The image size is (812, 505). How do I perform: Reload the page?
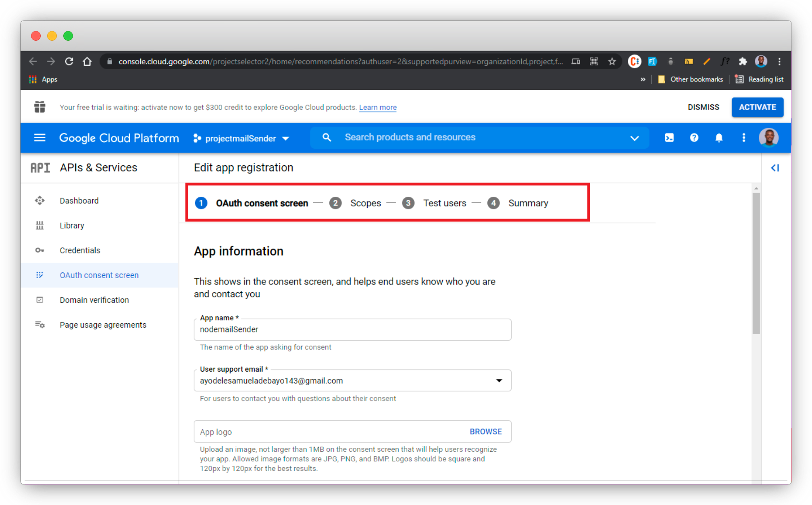click(x=69, y=61)
